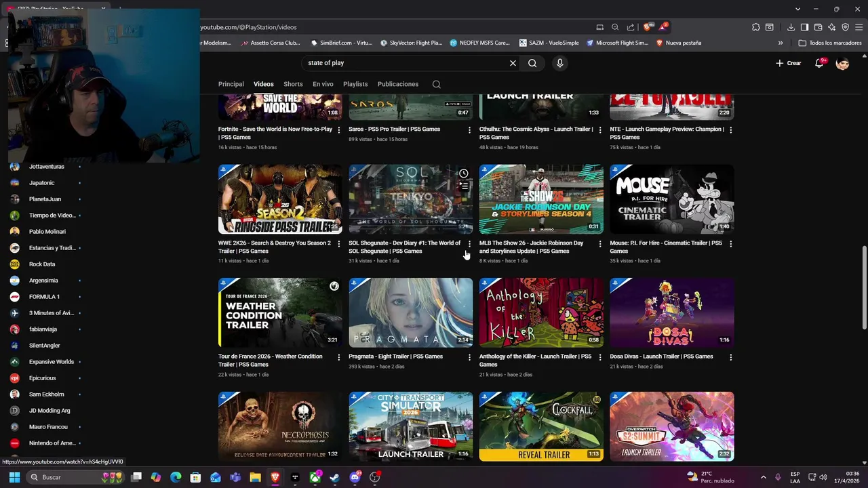Click the share icon in address bar
The width and height of the screenshot is (868, 488).
631,27
